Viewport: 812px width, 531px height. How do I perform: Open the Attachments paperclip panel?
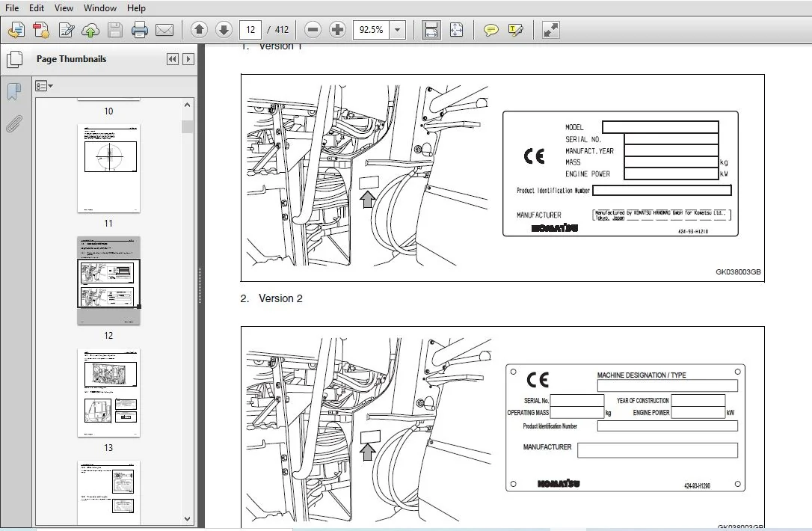click(14, 124)
